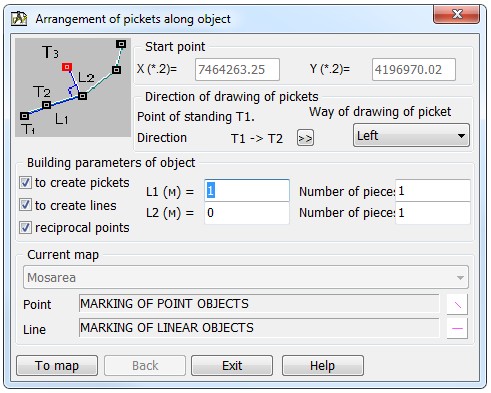Open Help for this dialog
This screenshot has height=393, width=491.
pos(323,366)
